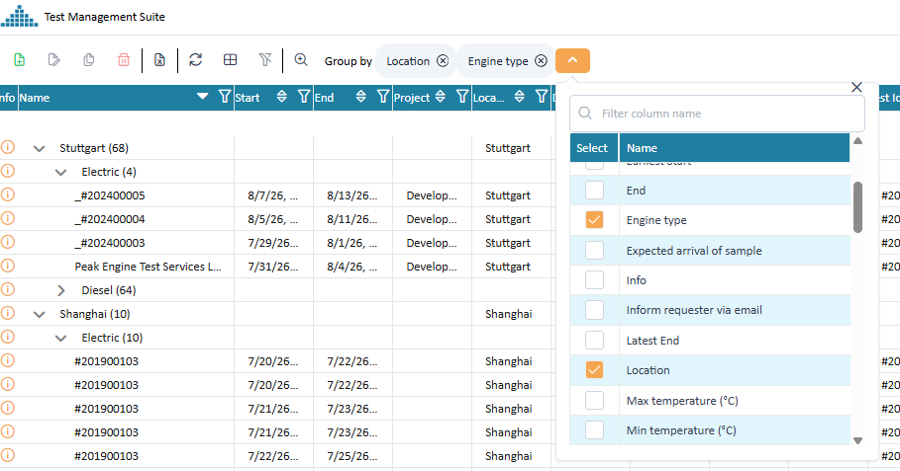Click the Test Management Suite logo

[19, 16]
